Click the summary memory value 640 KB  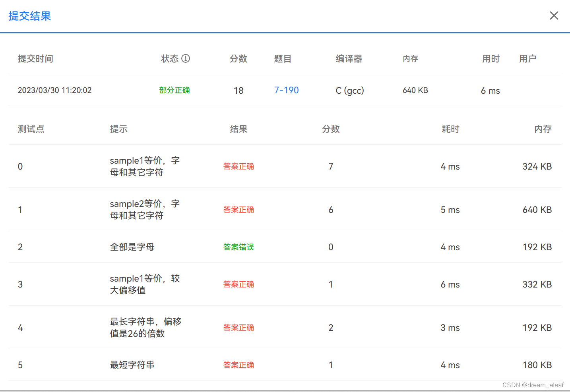[415, 90]
